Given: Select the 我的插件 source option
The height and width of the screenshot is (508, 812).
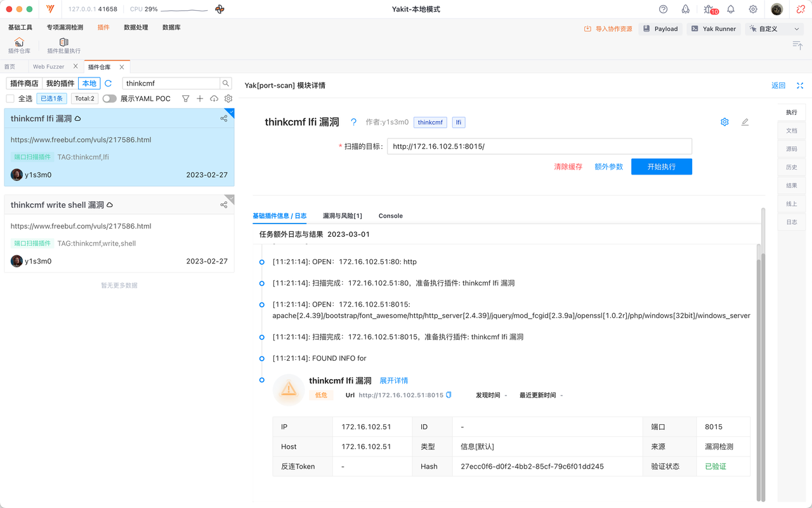Looking at the screenshot, I should click(60, 83).
